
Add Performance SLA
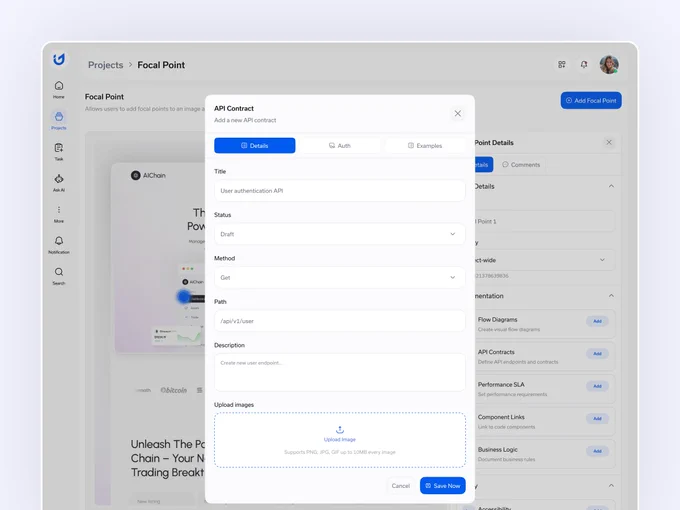pos(597,386)
